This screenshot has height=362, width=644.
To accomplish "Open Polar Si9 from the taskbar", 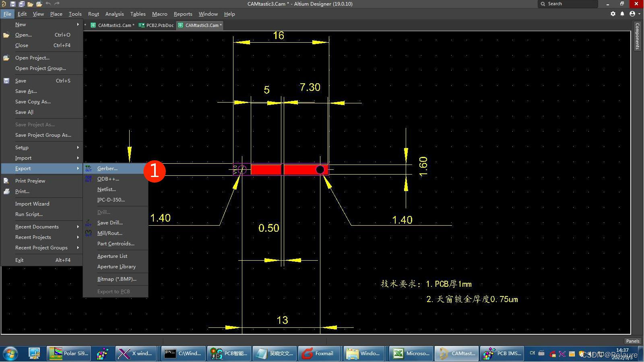I will click(x=68, y=354).
